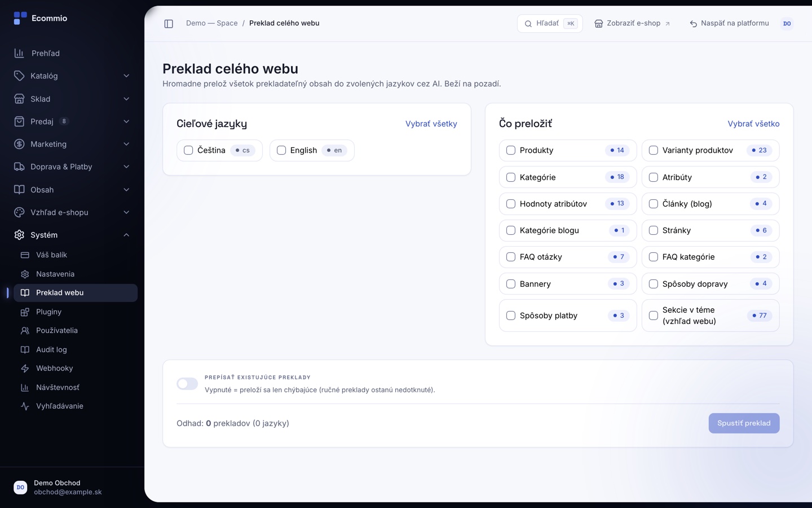Click Vybrať všetky for target languages

click(431, 124)
